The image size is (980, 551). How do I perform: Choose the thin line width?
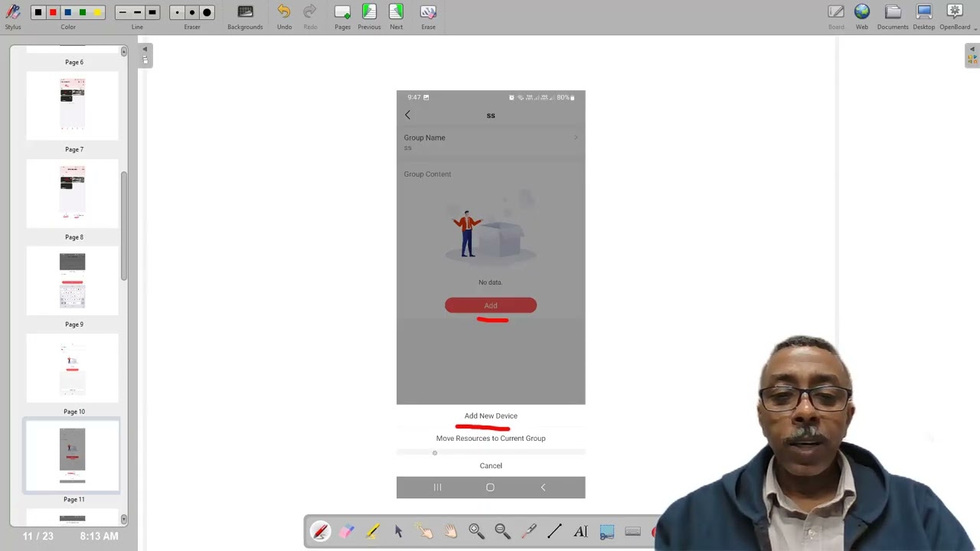(122, 12)
